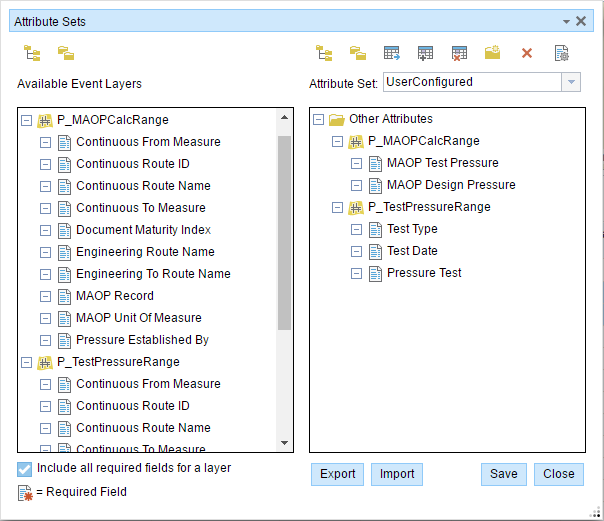This screenshot has width=604, height=521.
Task: Collapse the Other Attributes folder node
Action: [x=319, y=120]
